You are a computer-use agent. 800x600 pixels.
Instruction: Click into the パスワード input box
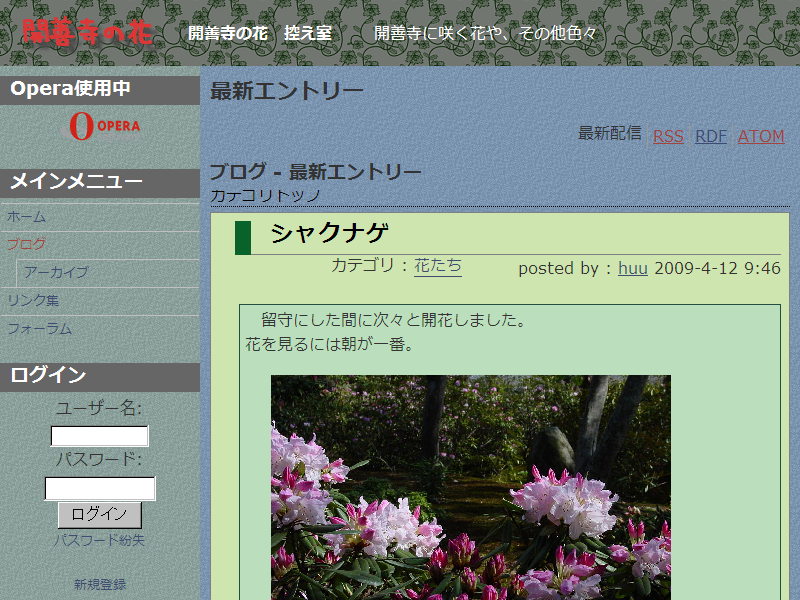click(100, 488)
